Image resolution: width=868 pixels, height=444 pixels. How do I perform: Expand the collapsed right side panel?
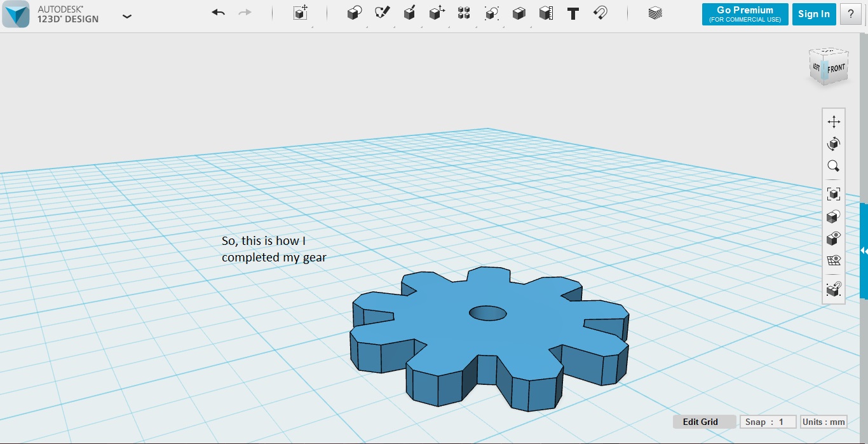[x=864, y=251]
